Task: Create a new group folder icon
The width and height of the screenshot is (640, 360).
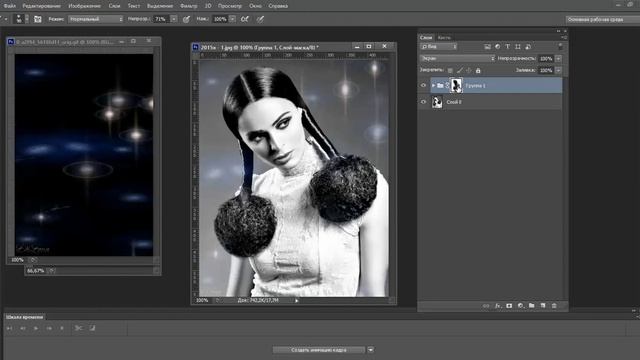Action: click(531, 306)
